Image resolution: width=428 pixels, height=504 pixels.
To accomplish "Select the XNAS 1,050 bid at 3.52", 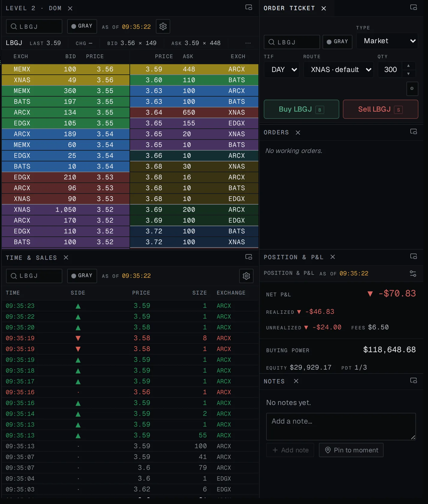I will [x=66, y=210].
